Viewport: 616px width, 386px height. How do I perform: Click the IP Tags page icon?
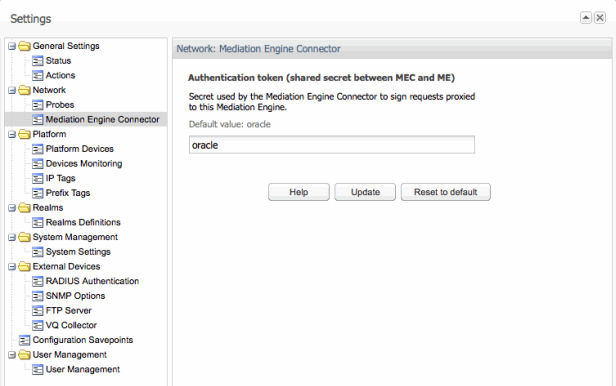37,178
